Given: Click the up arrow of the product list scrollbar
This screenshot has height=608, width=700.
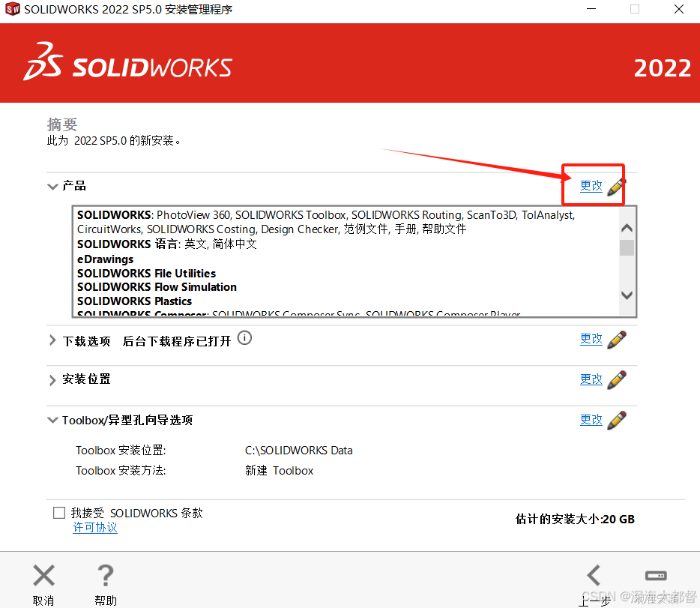Looking at the screenshot, I should point(627,228).
